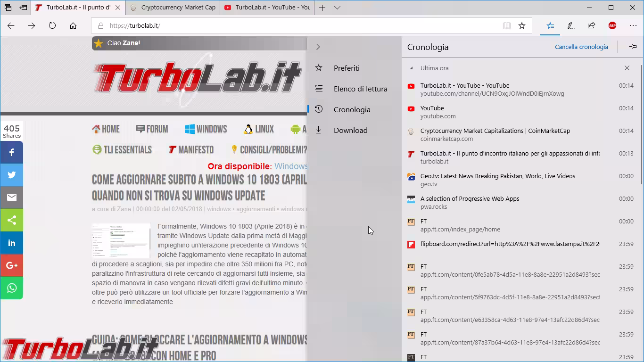Click the TurboLab.it header logo

click(x=198, y=78)
